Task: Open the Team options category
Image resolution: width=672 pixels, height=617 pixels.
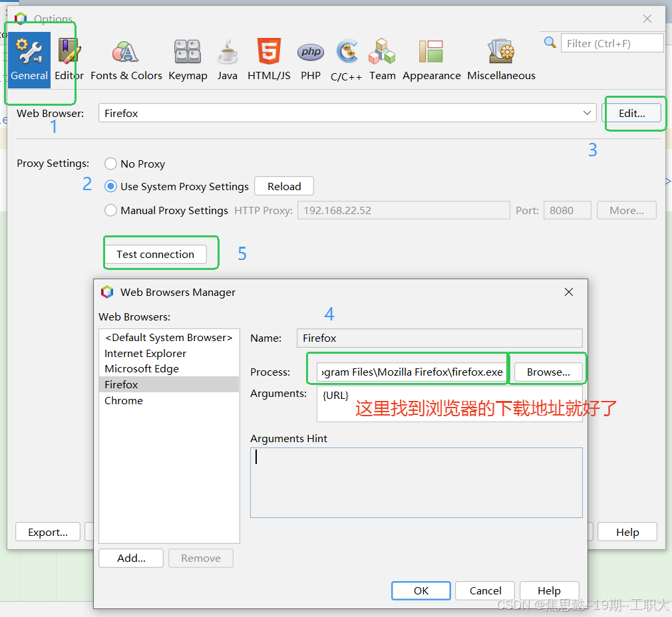Action: click(x=383, y=60)
